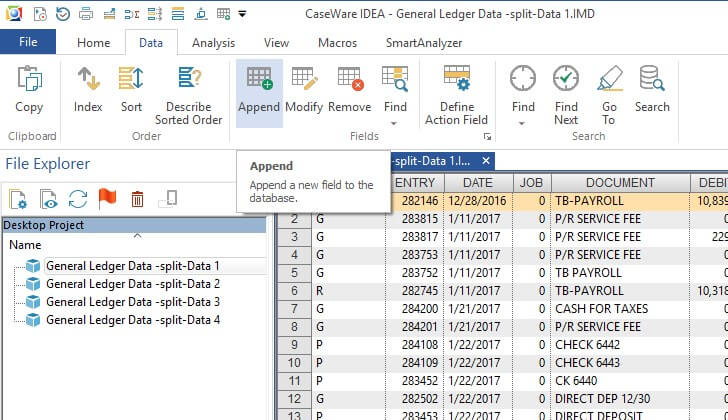Click the Index tool in the Order group
This screenshot has width=728, height=420.
pos(88,89)
